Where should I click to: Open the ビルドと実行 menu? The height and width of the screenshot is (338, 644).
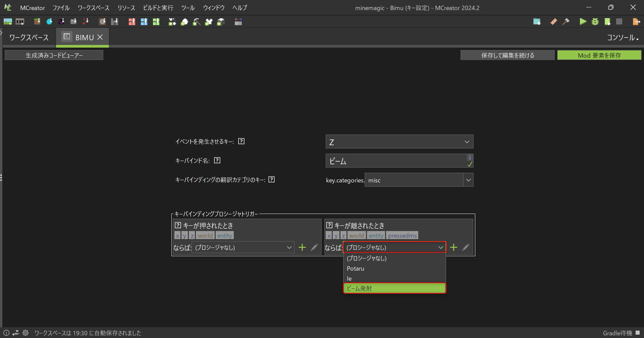tap(158, 8)
